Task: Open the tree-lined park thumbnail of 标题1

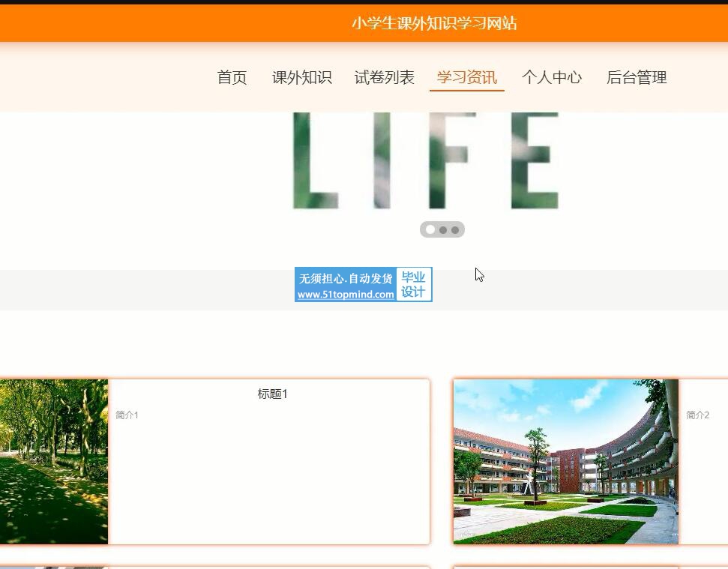Action: tap(54, 461)
